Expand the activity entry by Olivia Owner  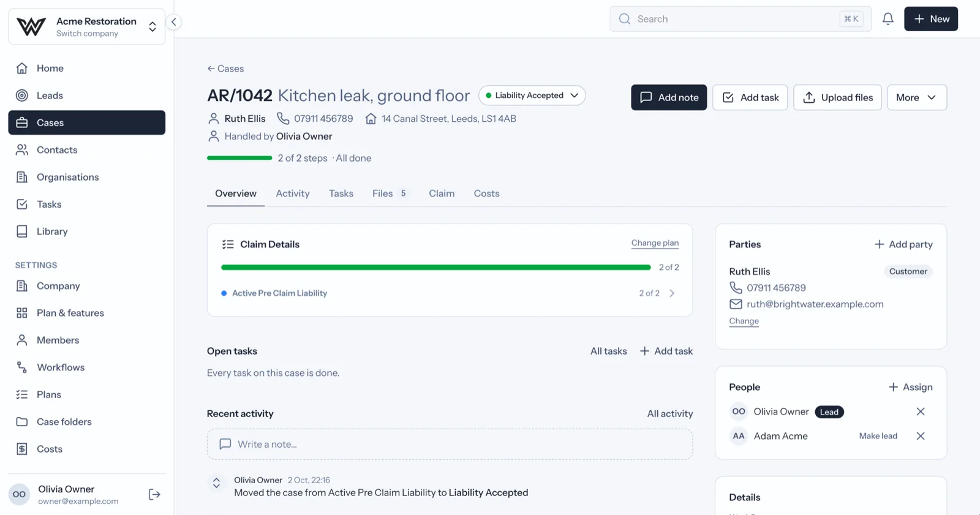tap(216, 483)
